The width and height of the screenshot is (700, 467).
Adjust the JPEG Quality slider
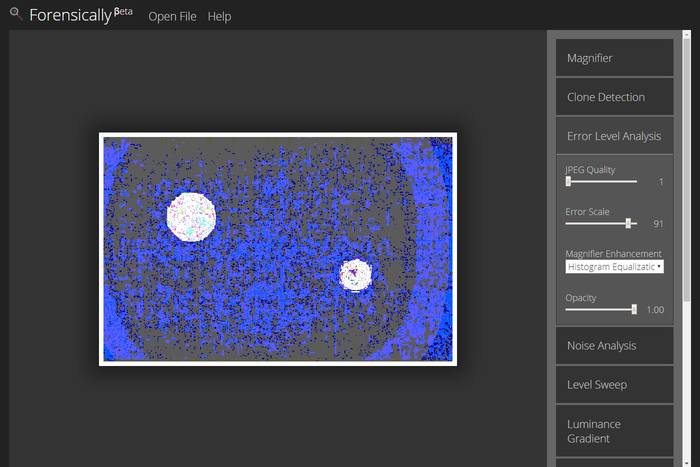[601, 181]
